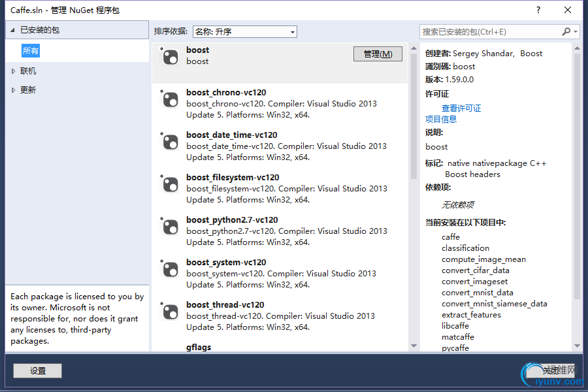Image resolution: width=588 pixels, height=392 pixels.
Task: Click the boost_chrono-vc120 package icon
Action: pyautogui.click(x=170, y=99)
